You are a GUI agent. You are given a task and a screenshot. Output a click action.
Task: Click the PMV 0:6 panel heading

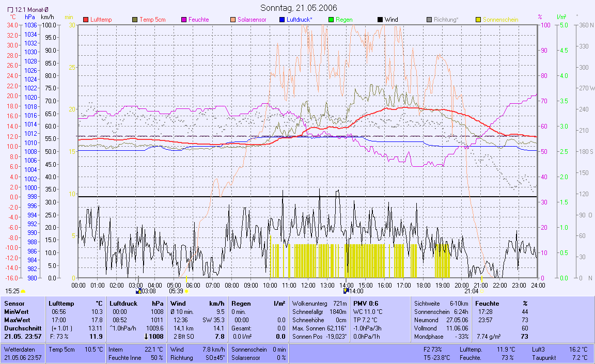tap(366, 304)
